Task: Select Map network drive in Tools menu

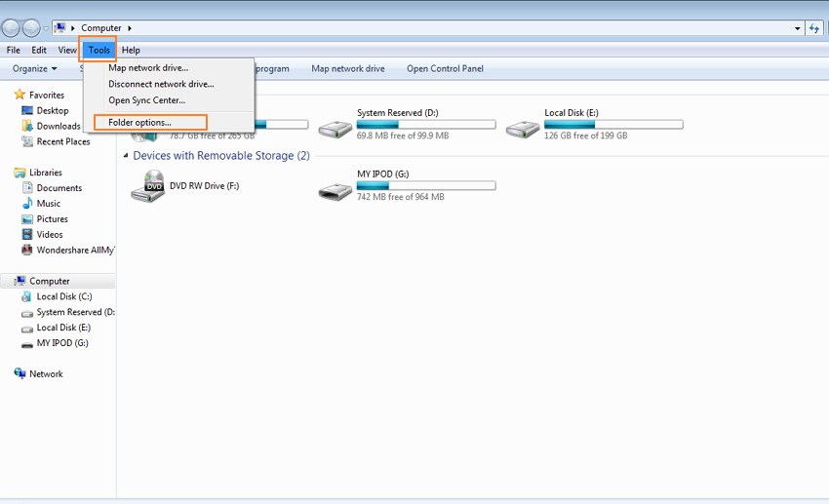Action: [147, 68]
